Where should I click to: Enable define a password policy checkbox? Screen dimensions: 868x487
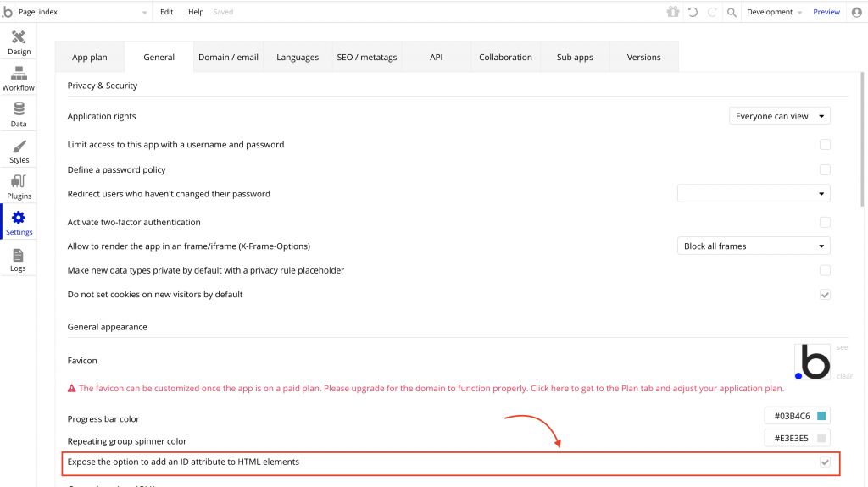[825, 169]
